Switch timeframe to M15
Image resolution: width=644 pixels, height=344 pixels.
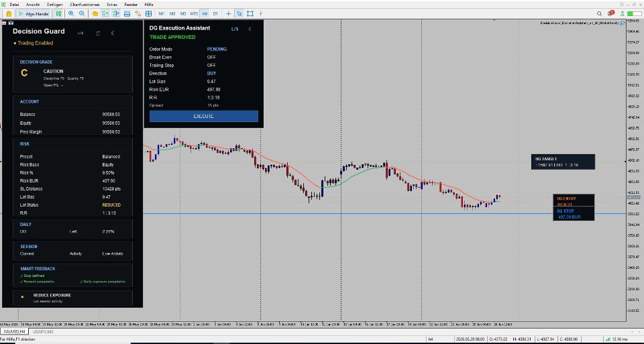[194, 13]
